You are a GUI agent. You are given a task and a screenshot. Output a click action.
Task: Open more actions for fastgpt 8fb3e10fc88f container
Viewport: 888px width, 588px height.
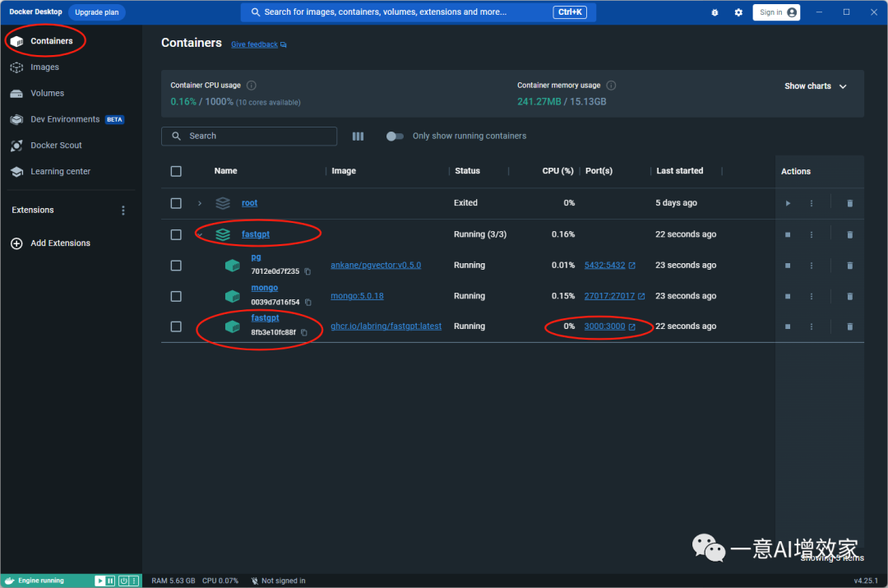tap(812, 326)
